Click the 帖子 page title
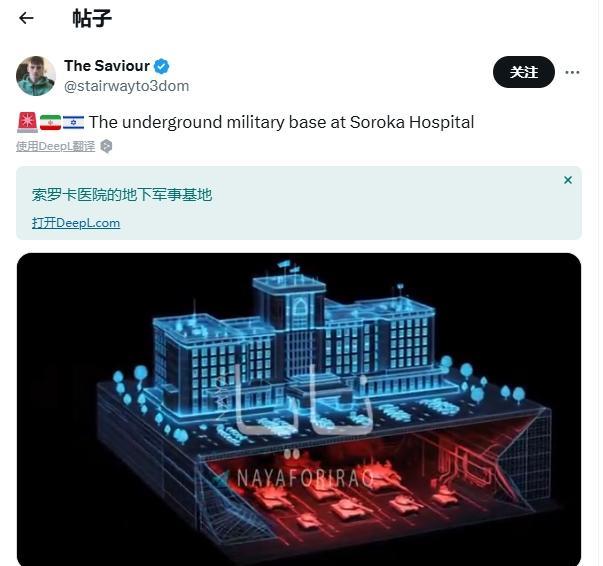The image size is (603, 566). 92,18
